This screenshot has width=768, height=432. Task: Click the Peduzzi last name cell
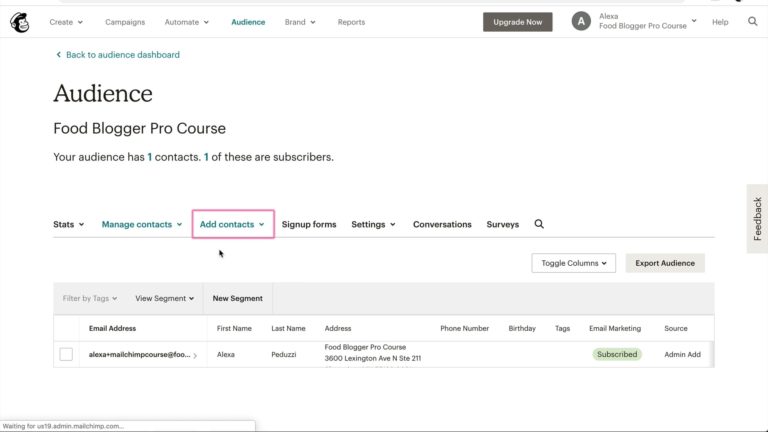point(284,354)
